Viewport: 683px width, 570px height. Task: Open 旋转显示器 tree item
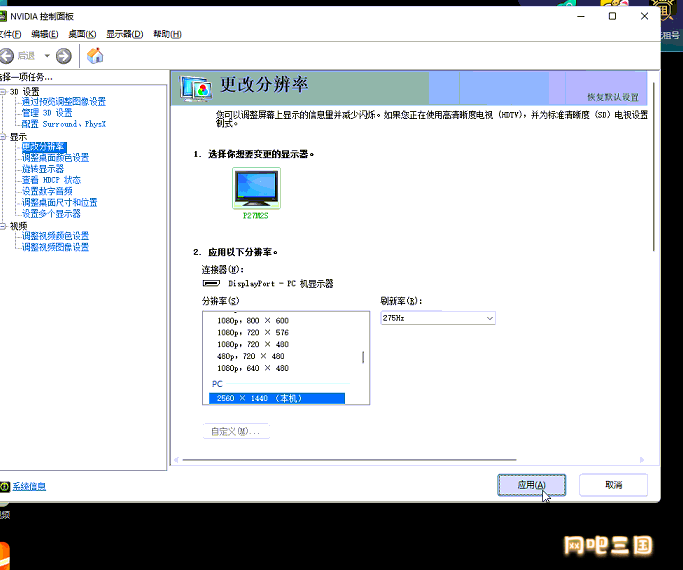43,169
